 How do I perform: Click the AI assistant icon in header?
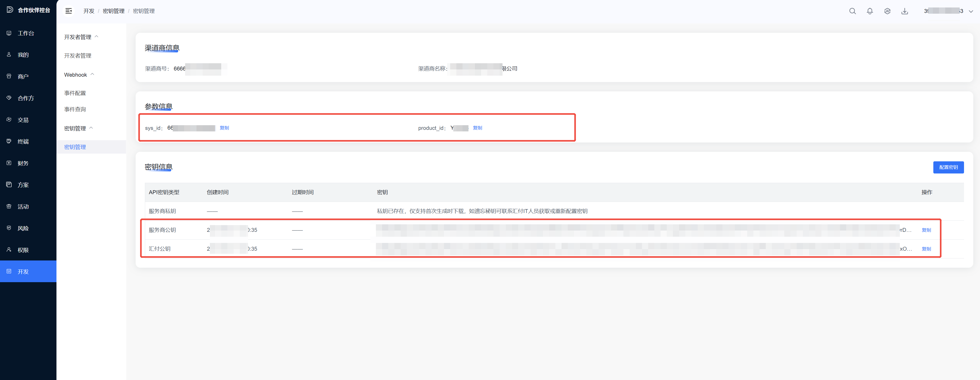887,11
